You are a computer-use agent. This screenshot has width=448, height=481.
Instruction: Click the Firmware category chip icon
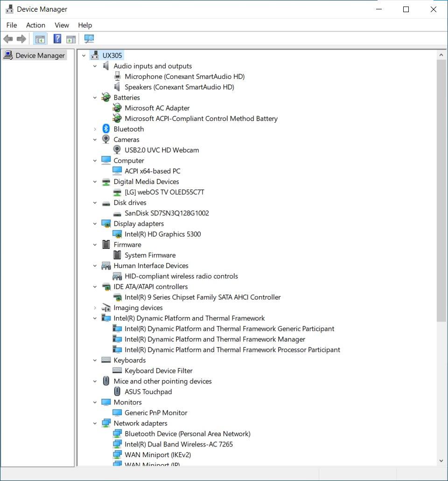pyautogui.click(x=106, y=245)
